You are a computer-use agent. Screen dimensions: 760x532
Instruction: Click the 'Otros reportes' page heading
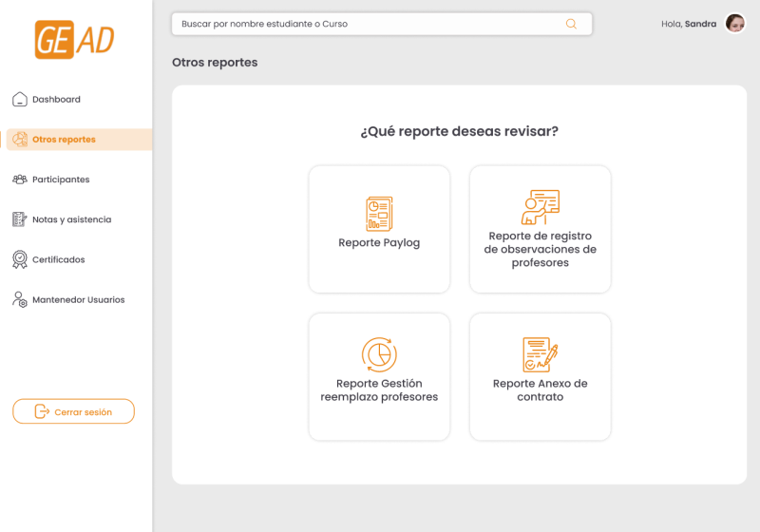coord(215,63)
